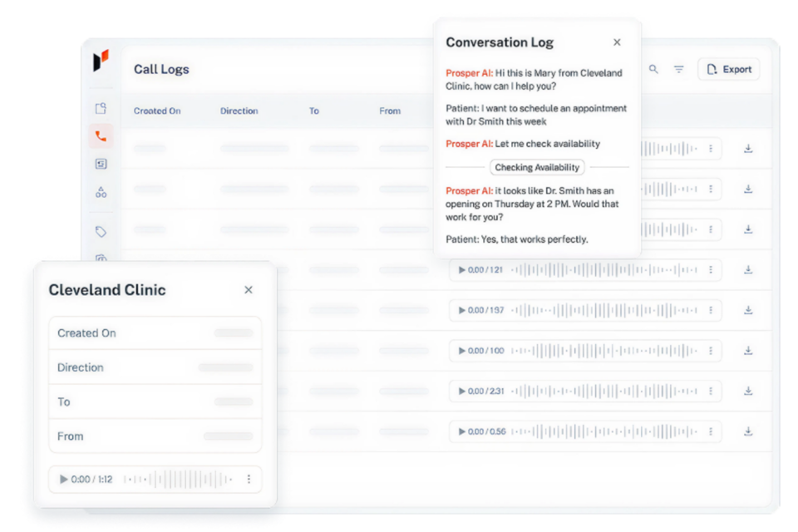This screenshot has height=532, width=798.
Task: Click the Prosper logo in sidebar
Action: tap(101, 62)
